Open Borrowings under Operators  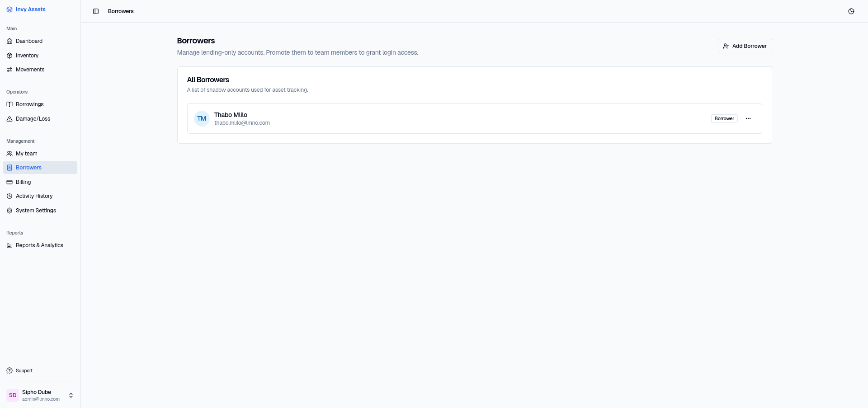(x=40, y=104)
